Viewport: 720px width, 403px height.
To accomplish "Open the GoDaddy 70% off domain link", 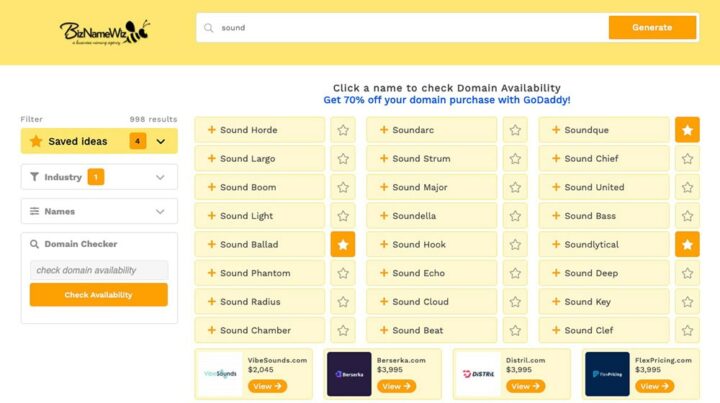I will pyautogui.click(x=446, y=100).
